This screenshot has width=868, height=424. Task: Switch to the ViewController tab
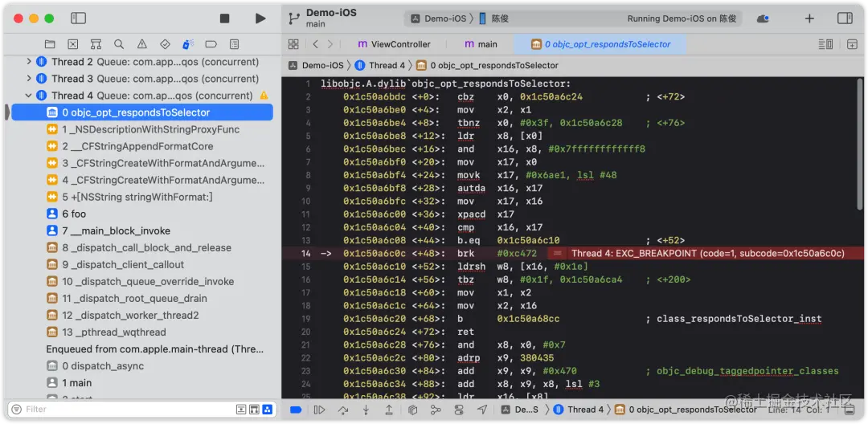coord(394,44)
